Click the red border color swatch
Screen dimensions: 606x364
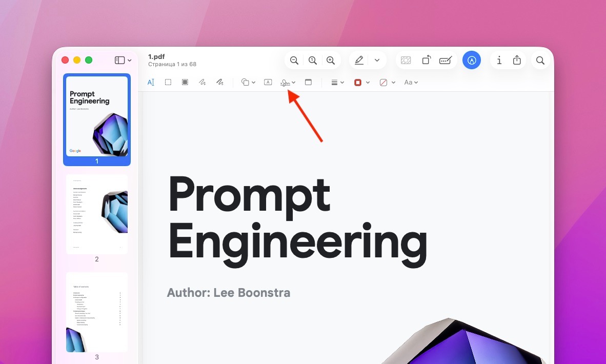(358, 83)
